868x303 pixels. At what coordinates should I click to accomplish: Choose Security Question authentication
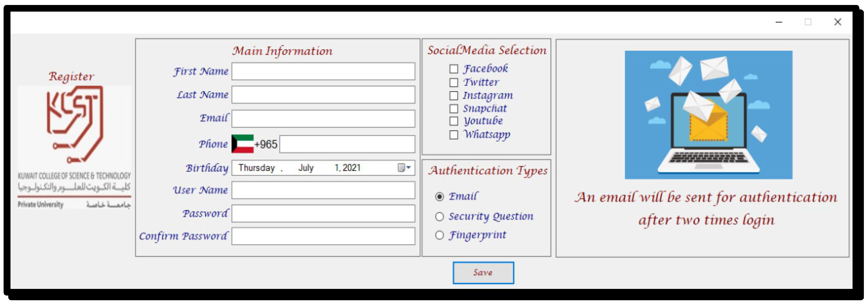(439, 217)
